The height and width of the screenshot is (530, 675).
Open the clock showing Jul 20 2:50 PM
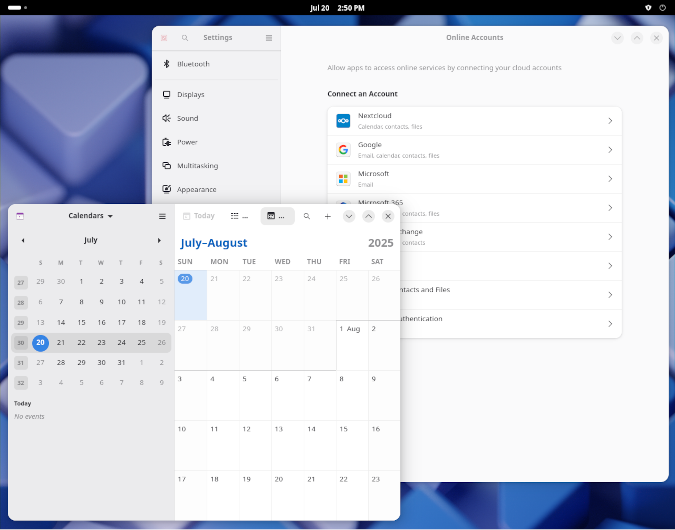(337, 7)
